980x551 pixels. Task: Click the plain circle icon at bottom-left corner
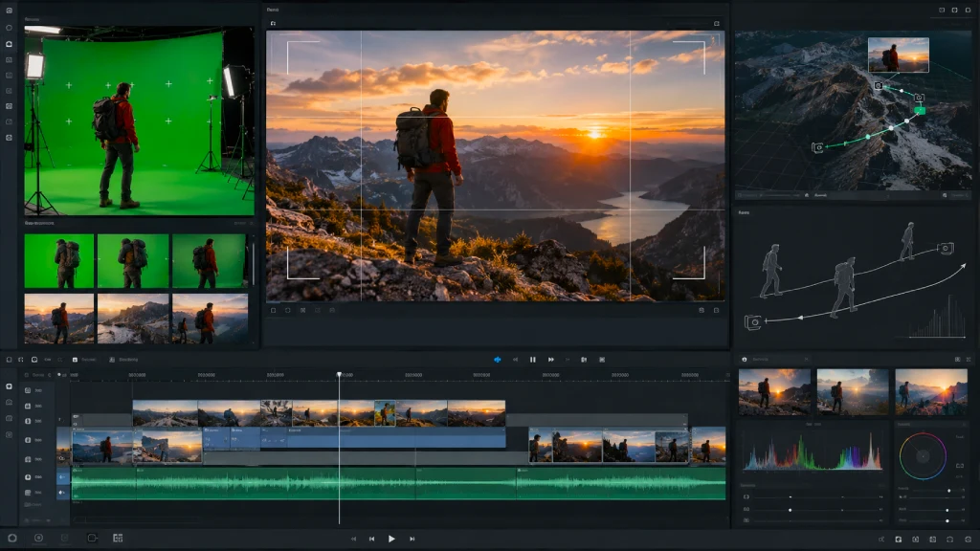[x=11, y=538]
